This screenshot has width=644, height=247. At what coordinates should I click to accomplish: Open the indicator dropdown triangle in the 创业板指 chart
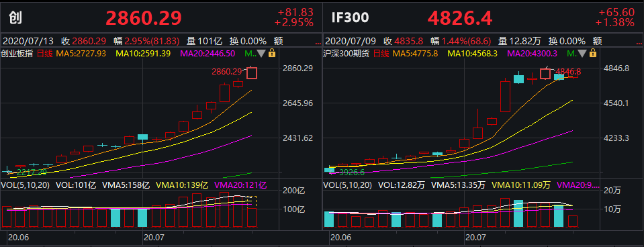[x=262, y=53]
